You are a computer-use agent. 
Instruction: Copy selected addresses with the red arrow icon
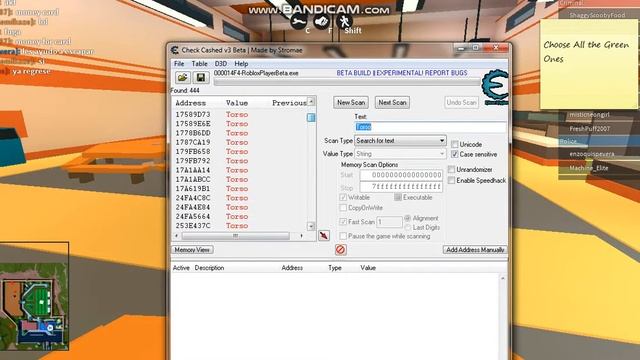[324, 236]
